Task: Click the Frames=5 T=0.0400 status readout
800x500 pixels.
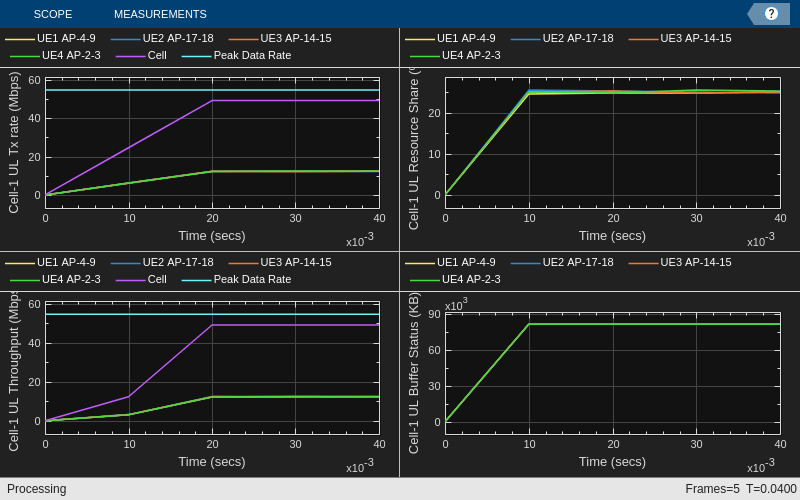Action: pos(741,489)
